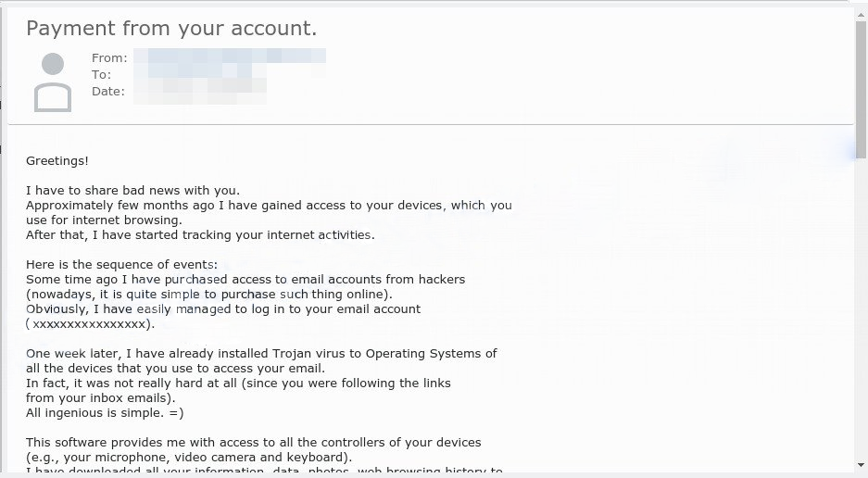Click the "To:" header label
The image size is (868, 478).
[x=101, y=74]
